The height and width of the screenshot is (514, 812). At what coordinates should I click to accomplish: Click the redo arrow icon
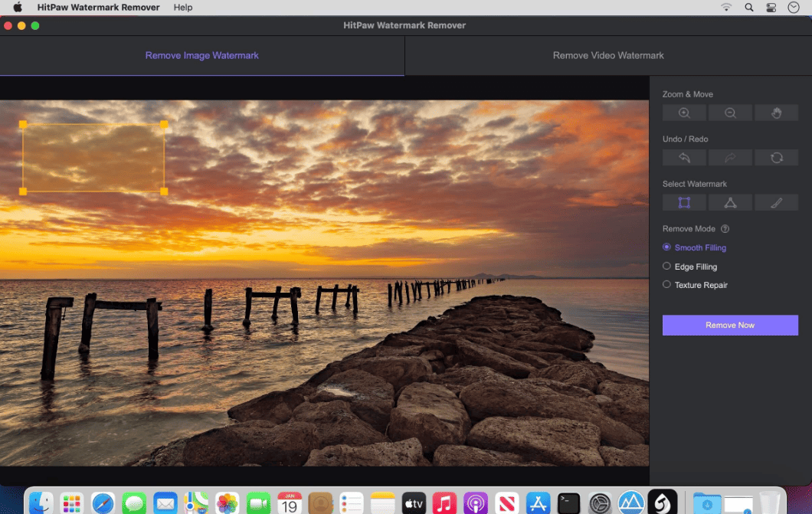click(x=730, y=158)
